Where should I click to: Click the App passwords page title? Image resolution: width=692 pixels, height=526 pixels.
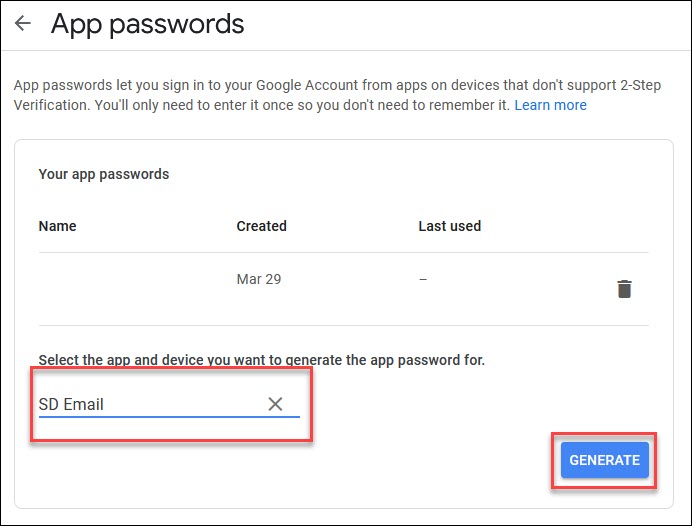pyautogui.click(x=147, y=23)
